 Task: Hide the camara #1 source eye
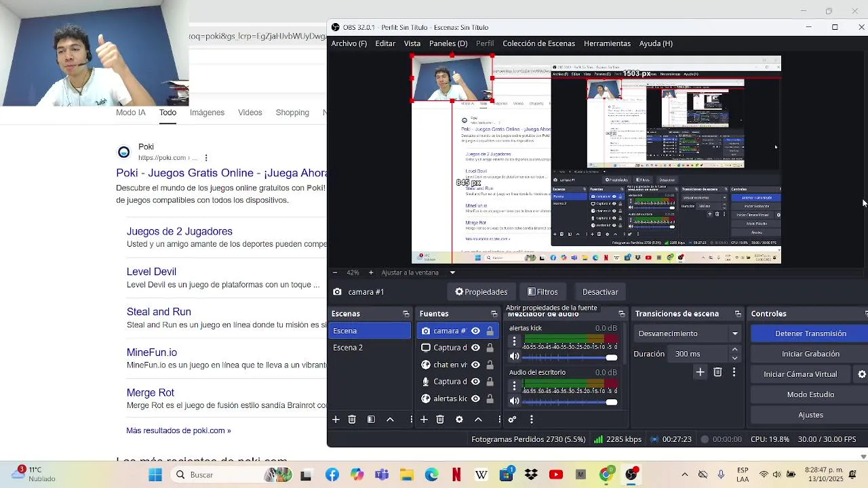[x=475, y=331]
